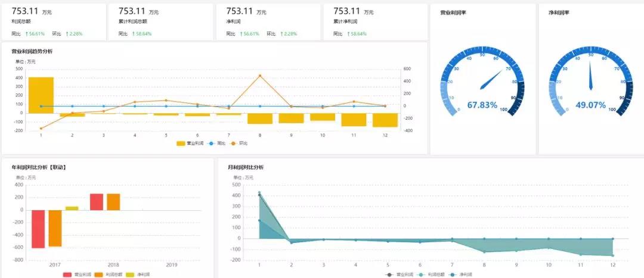Click the green up arrow beside 58.64% in 累计利润总额 card
This screenshot has width=644, height=278.
coord(134,34)
